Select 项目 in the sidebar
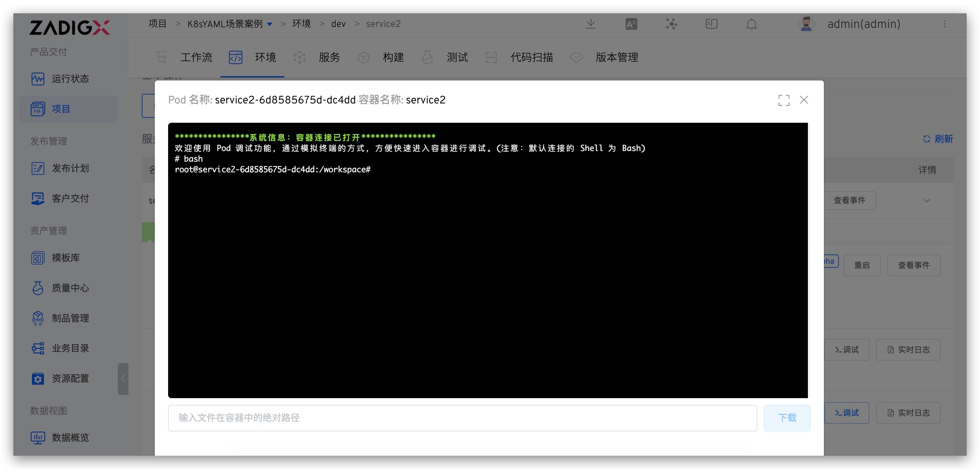980x469 pixels. click(69, 109)
